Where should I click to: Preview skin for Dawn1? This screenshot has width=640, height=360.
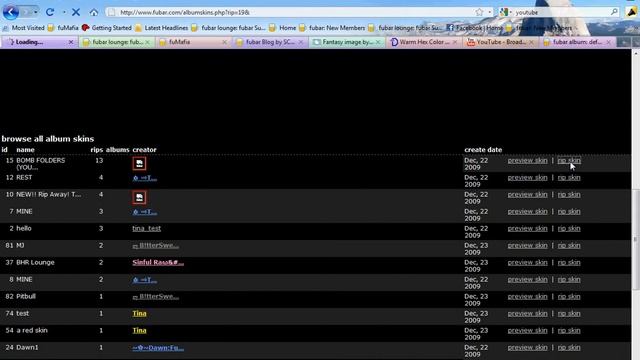[527, 348]
